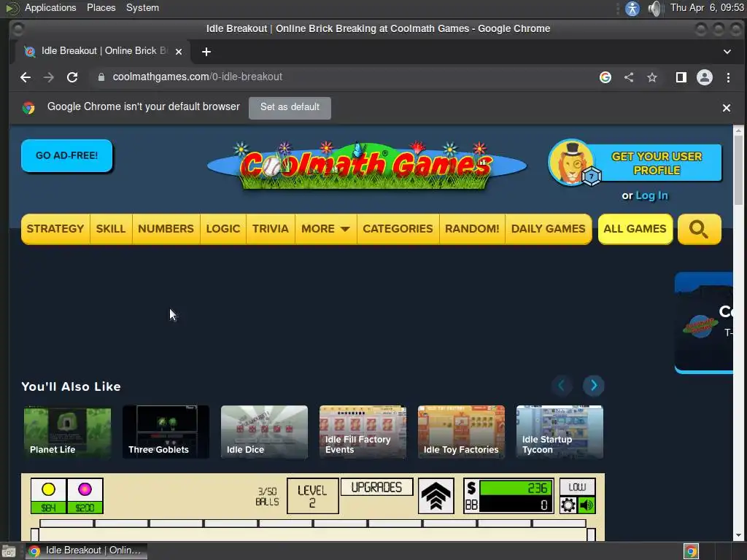Open a new browser tab
Viewport: 747px width, 560px height.
coord(206,52)
